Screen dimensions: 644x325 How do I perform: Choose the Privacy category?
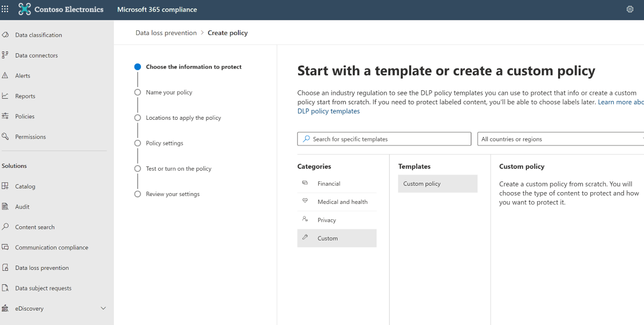337,220
